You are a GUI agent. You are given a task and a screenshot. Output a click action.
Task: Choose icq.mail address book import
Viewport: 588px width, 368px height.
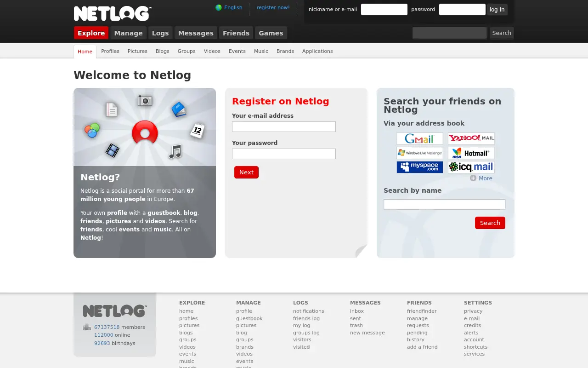(471, 167)
